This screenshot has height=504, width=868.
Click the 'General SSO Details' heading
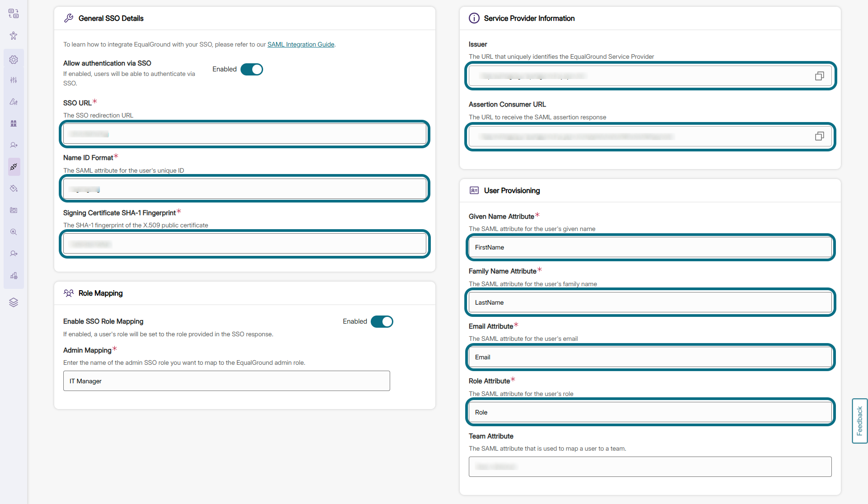click(111, 18)
